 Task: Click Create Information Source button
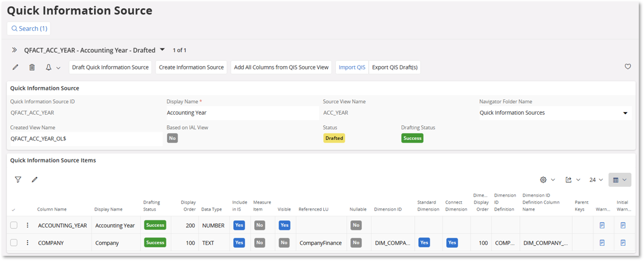point(191,67)
